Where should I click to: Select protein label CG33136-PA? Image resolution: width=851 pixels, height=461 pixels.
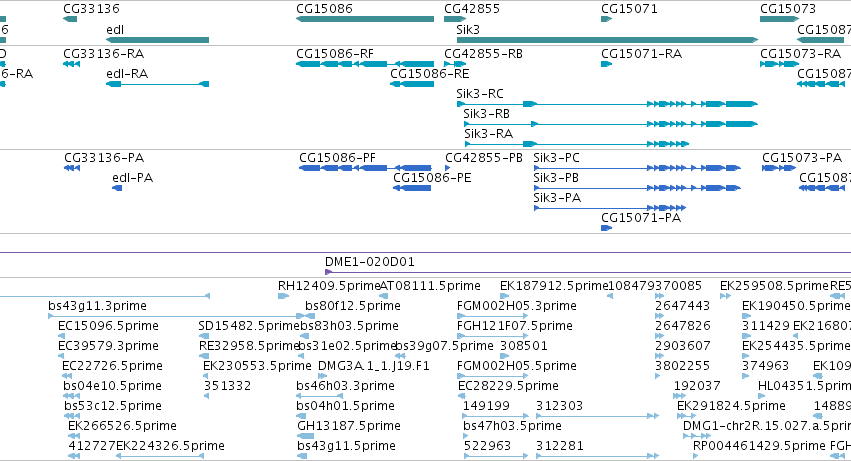[x=104, y=158]
